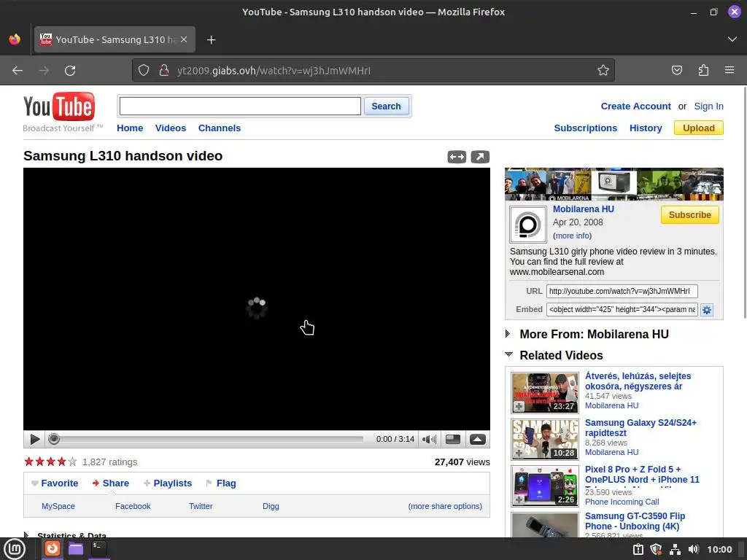Screen dimensions: 747x560
Task: Open the terminal from taskbar
Action: 99,548
